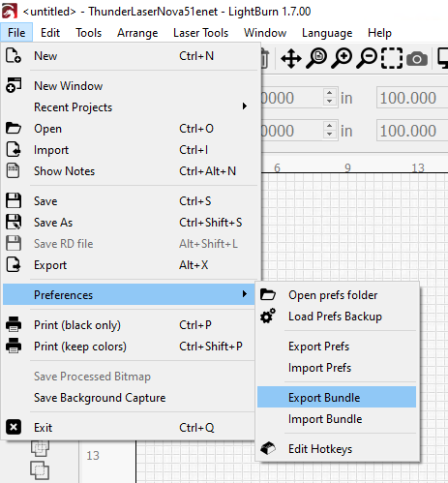Choose Open from the File menu
Image resolution: width=448 pixels, height=483 pixels.
point(131,129)
